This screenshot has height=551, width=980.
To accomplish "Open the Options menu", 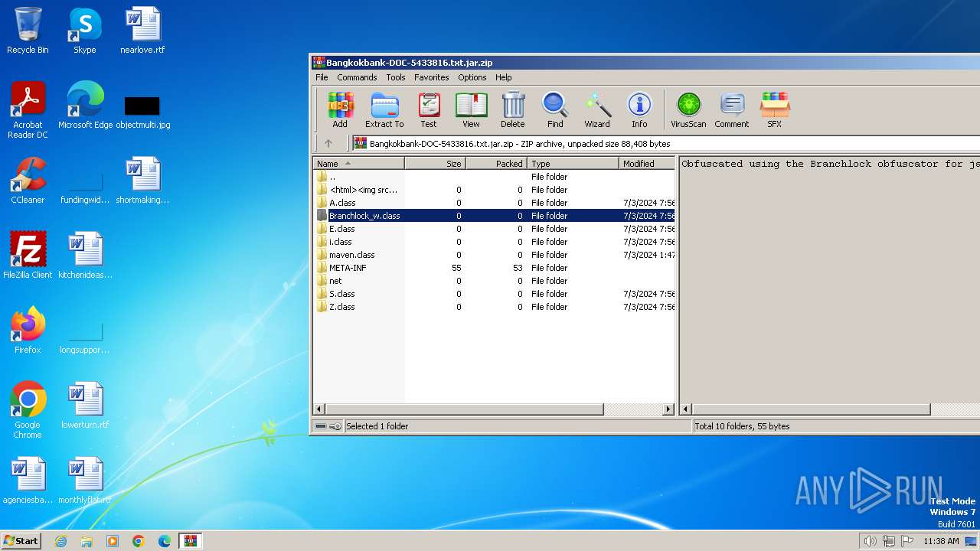I will [x=472, y=77].
